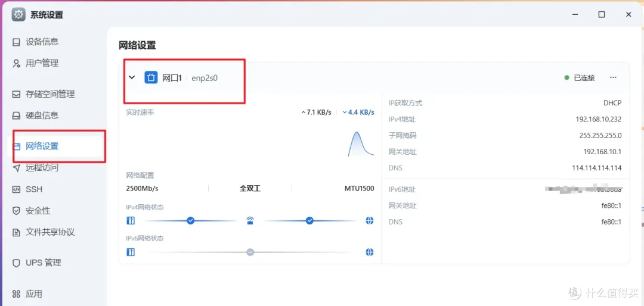Click the enp2s0 interface name
644x306 pixels.
205,77
